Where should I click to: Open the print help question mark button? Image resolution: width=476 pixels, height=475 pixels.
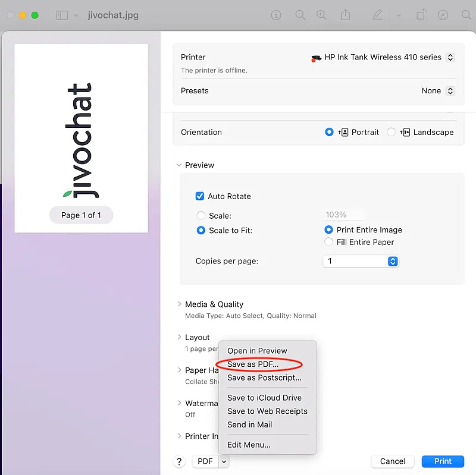click(178, 461)
